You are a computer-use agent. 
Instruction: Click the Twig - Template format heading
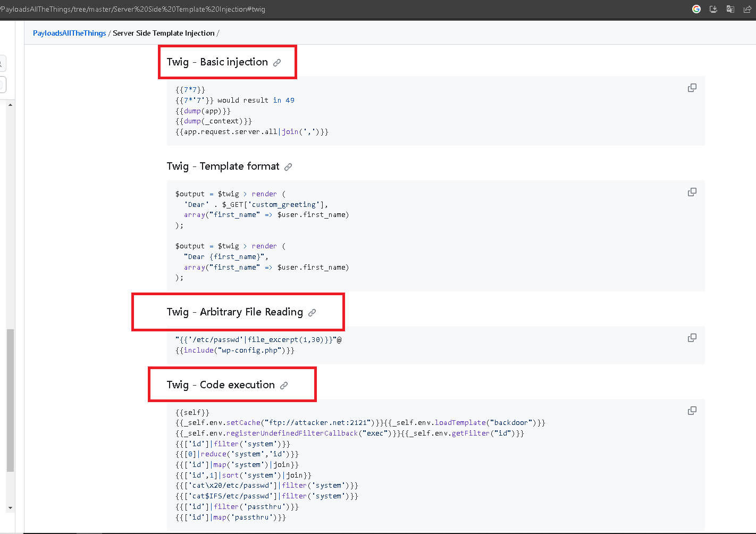click(223, 166)
